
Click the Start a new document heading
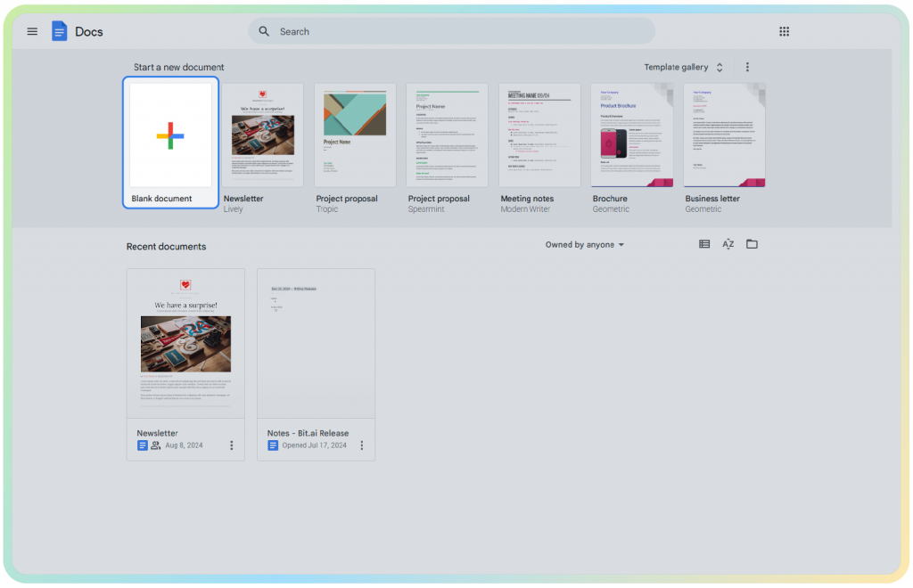pyautogui.click(x=178, y=68)
